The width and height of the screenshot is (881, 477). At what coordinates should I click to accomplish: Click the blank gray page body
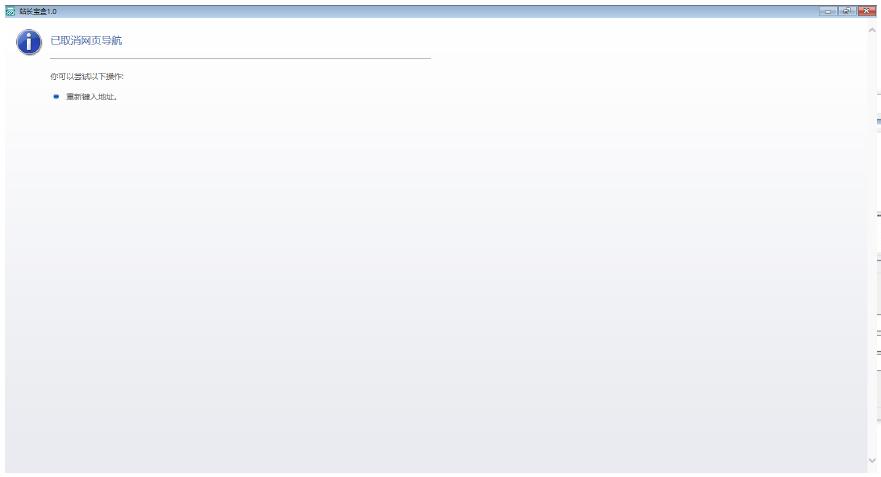click(436, 281)
